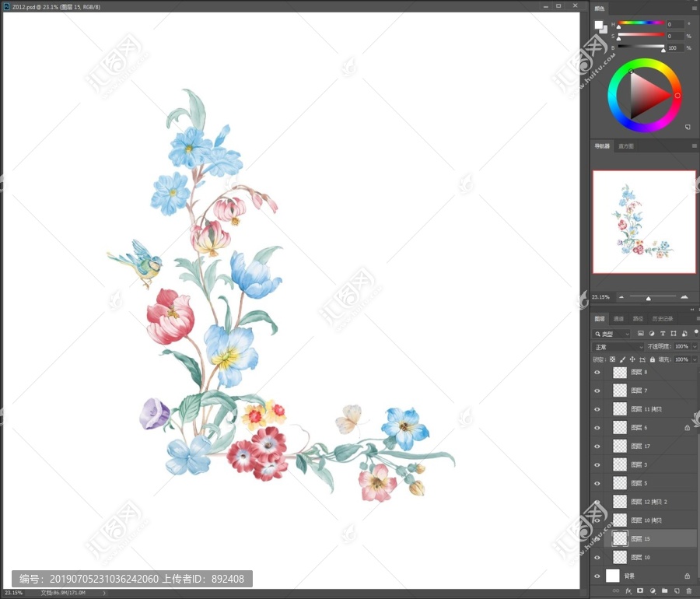Click the zoom in large mountain icon
The image size is (700, 599).
click(x=684, y=296)
